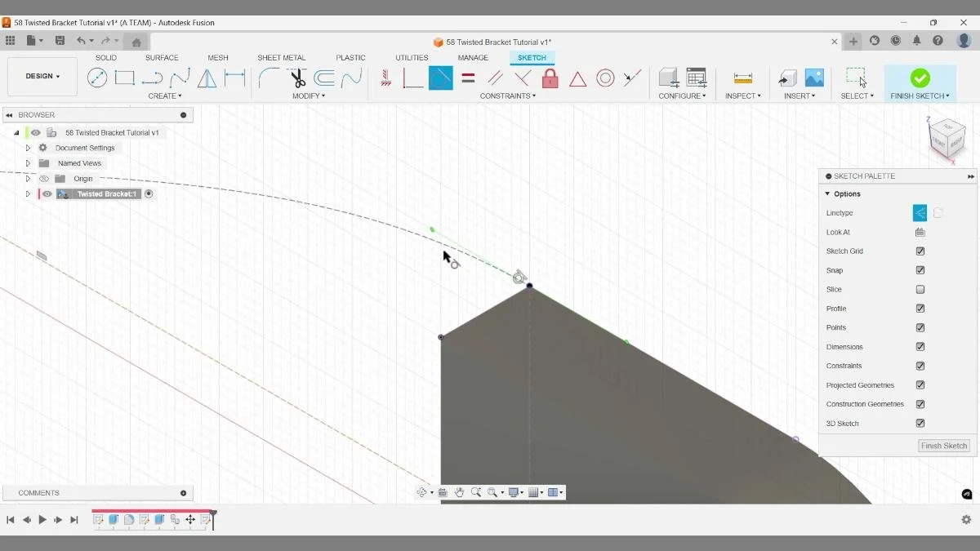Select the highlighted Linetype swatch
Image resolution: width=980 pixels, height=551 pixels.
coord(920,212)
